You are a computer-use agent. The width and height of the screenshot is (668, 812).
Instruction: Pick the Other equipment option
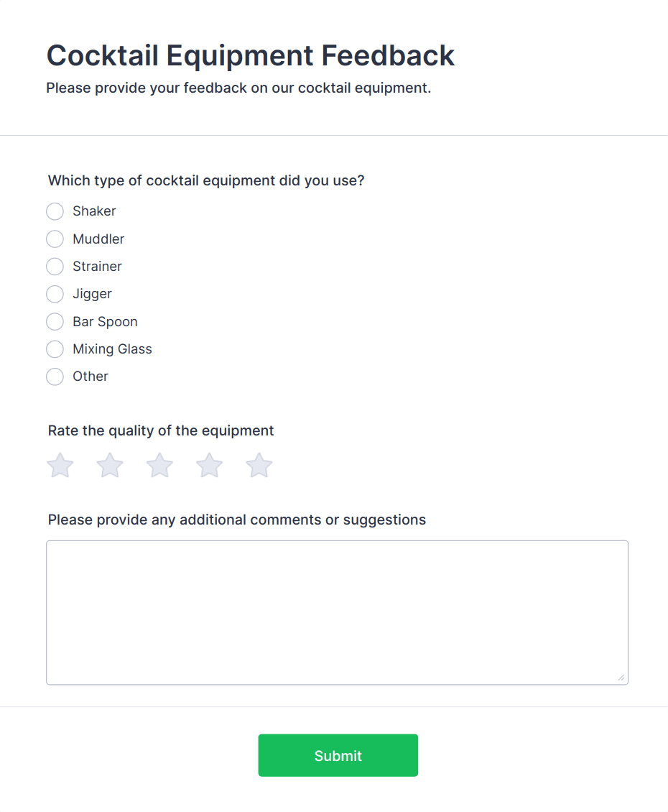pyautogui.click(x=55, y=377)
